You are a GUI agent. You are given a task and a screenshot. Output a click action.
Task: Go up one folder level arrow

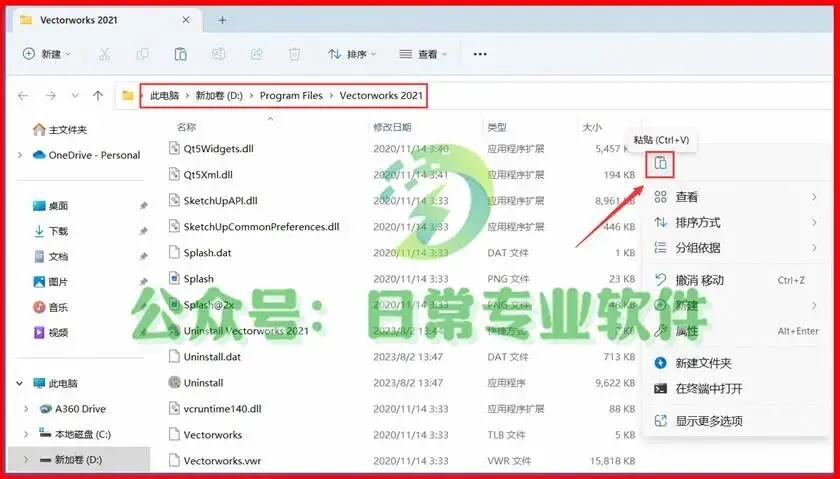point(98,96)
